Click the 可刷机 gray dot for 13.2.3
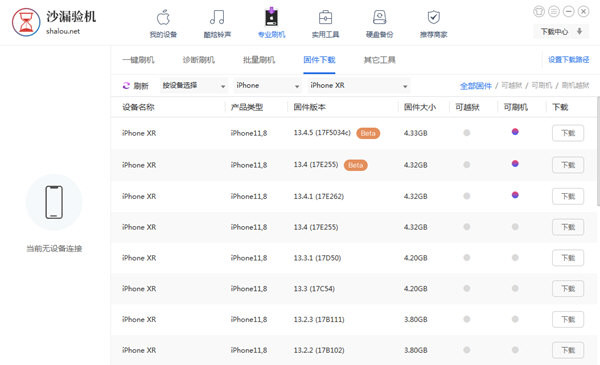600x365 pixels. (x=515, y=319)
